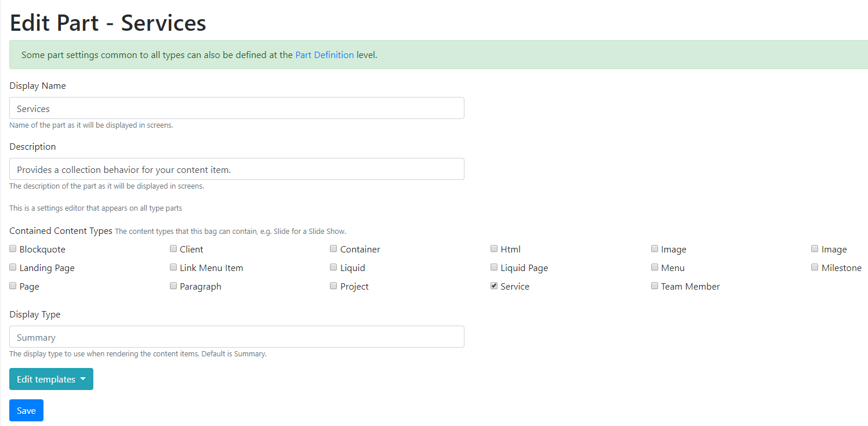Open the Part Definition link
This screenshot has height=426, width=868.
(x=325, y=55)
